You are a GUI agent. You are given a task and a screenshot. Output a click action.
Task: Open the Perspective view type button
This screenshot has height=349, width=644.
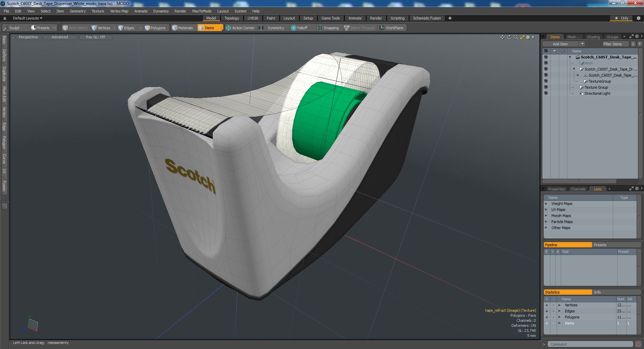(x=28, y=37)
